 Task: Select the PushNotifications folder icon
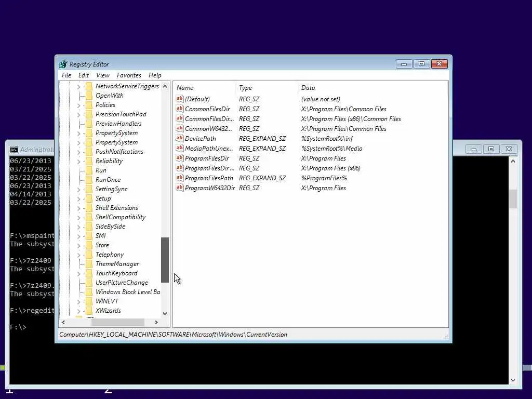click(x=89, y=152)
